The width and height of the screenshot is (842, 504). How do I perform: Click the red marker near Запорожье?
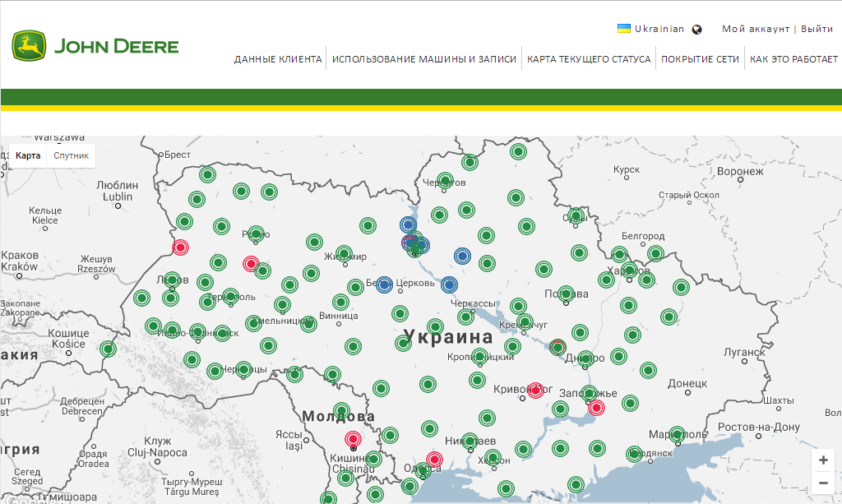click(x=596, y=406)
